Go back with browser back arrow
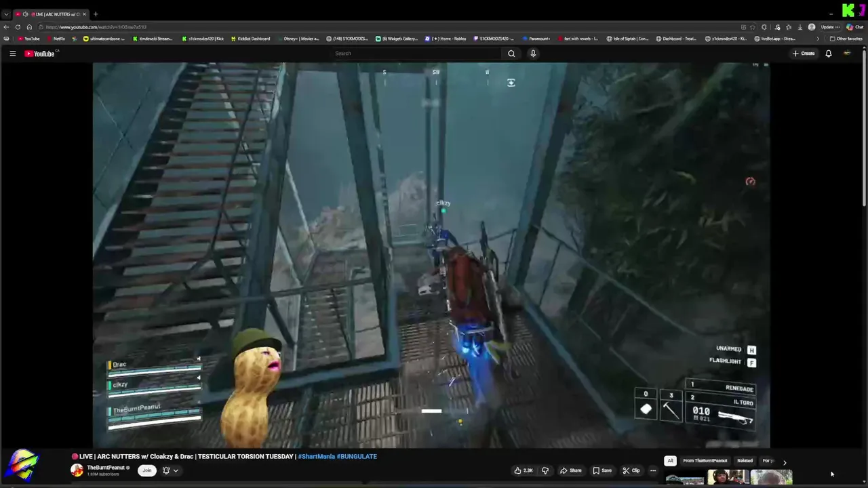The height and width of the screenshot is (488, 868). (6, 27)
